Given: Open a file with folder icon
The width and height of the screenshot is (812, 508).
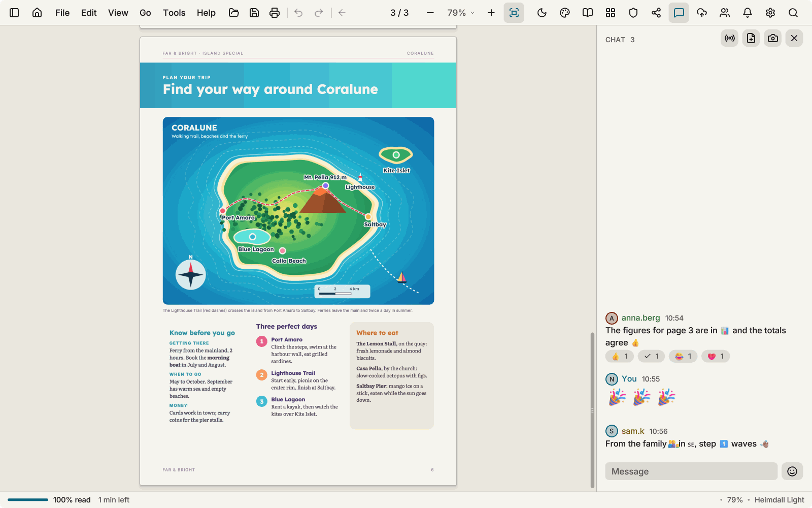Looking at the screenshot, I should [x=234, y=13].
